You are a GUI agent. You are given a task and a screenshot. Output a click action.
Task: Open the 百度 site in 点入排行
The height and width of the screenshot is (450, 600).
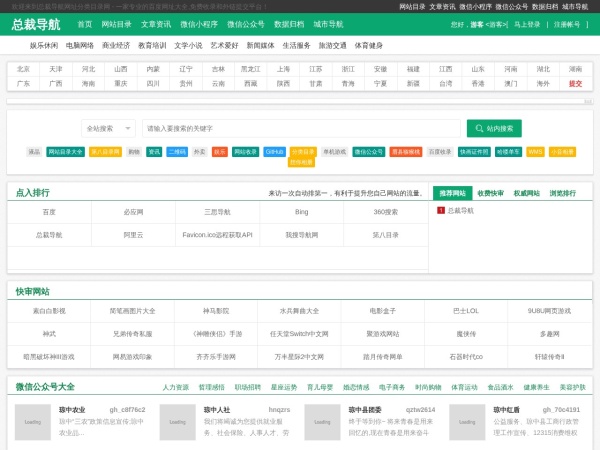point(49,212)
